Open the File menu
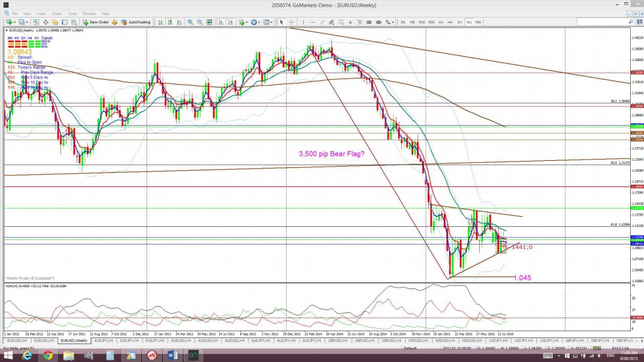 [15, 14]
